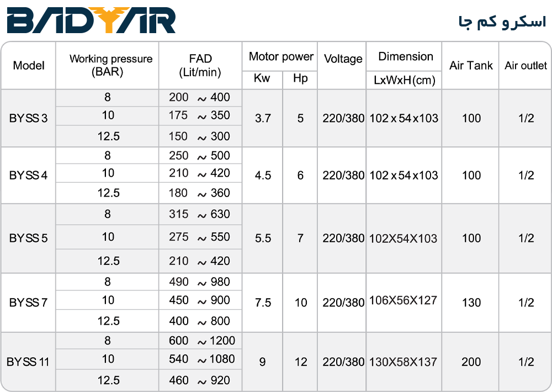Click the Air Tank value 200
The width and height of the screenshot is (552, 392).
click(x=471, y=362)
